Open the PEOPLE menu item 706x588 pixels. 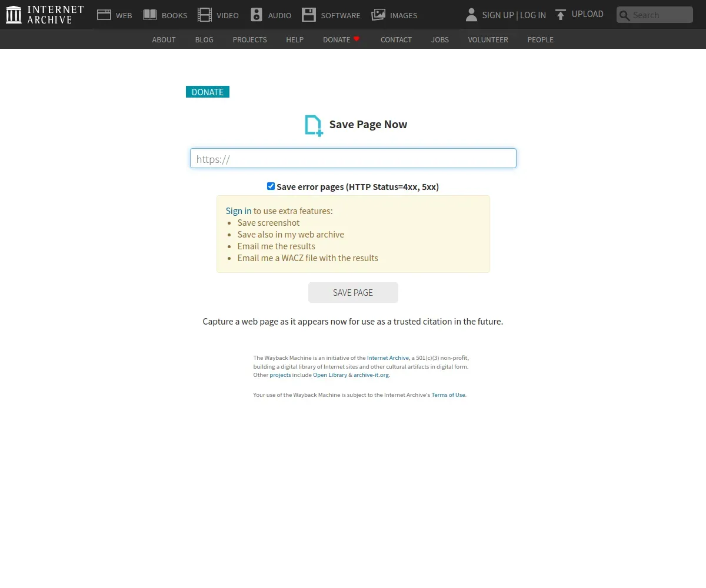(540, 39)
